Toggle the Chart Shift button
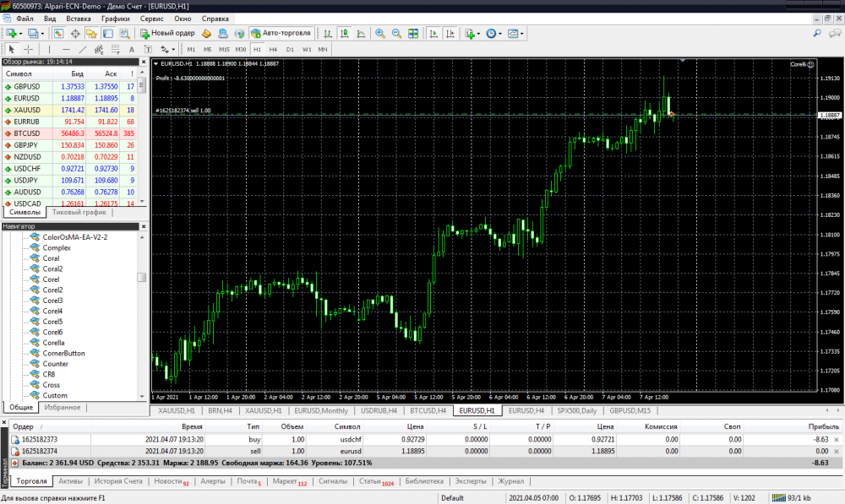The height and width of the screenshot is (504, 845). coord(451,33)
